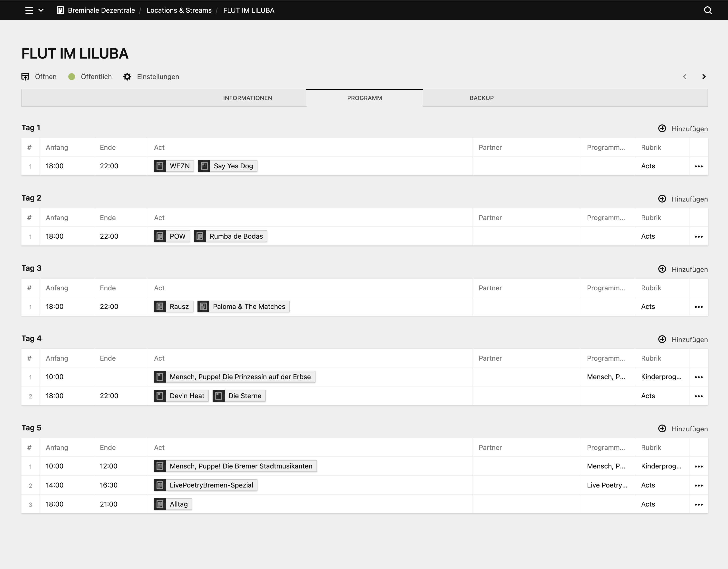Click the search magnifier icon

pyautogui.click(x=708, y=10)
